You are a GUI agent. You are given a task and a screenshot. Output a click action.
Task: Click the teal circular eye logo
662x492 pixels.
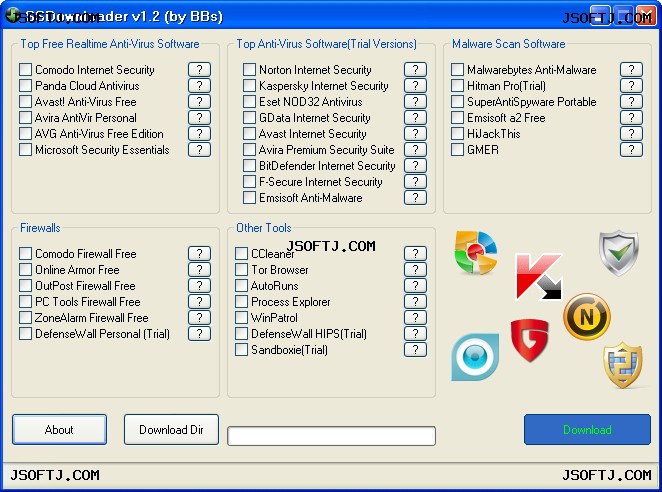point(475,357)
